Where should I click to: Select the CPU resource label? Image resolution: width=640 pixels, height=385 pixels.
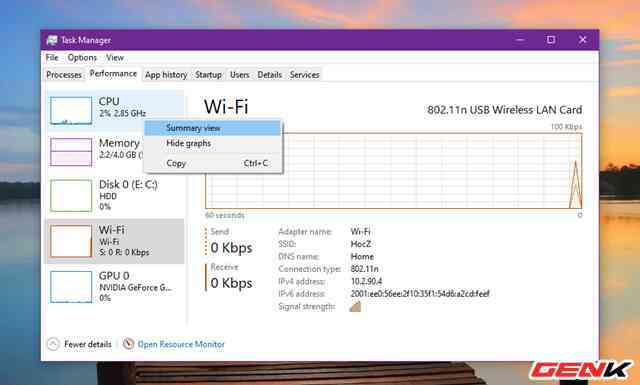pyautogui.click(x=109, y=101)
